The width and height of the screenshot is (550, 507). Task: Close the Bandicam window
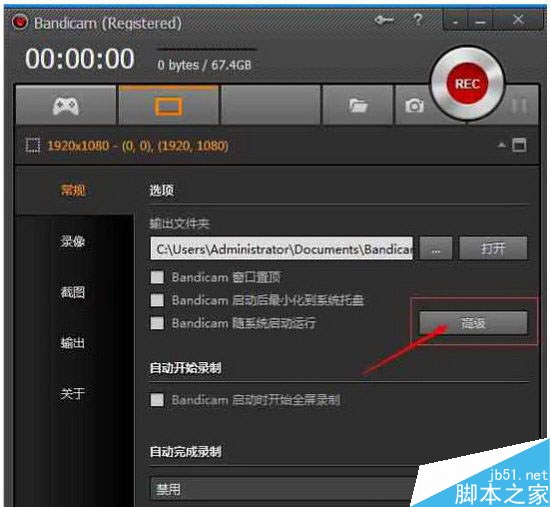point(518,20)
